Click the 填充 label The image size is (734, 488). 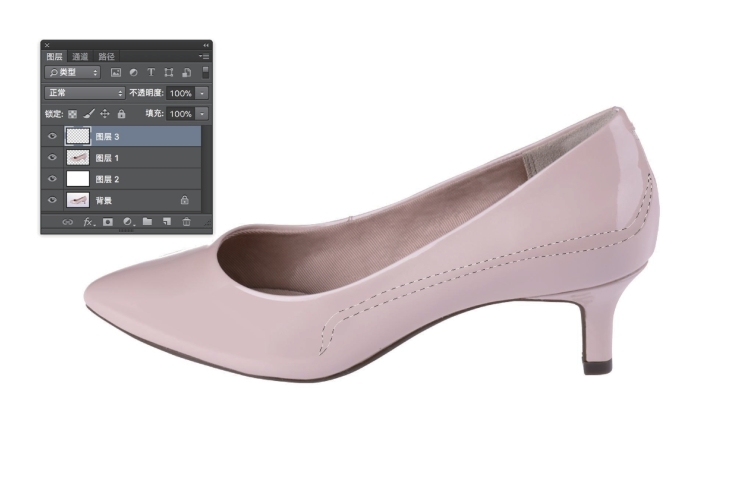coord(154,113)
